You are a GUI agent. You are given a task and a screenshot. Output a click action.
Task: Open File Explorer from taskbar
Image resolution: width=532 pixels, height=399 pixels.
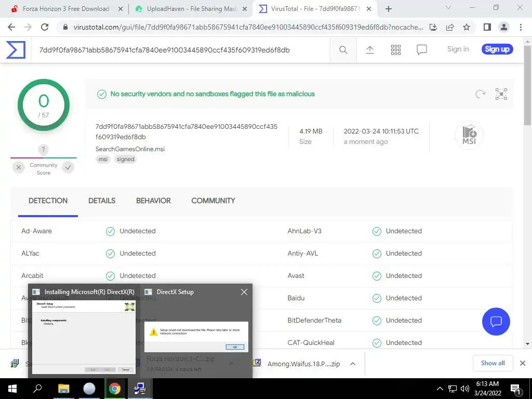coord(63,389)
